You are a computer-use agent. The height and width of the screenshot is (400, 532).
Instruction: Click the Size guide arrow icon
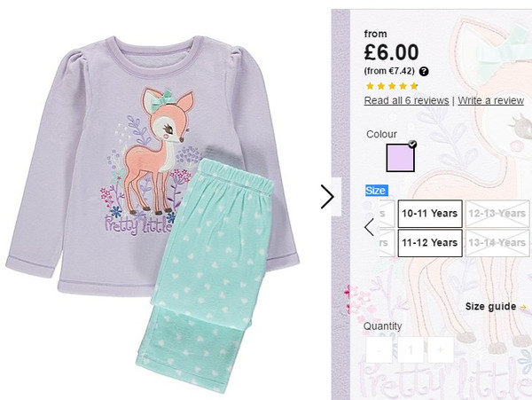click(x=523, y=308)
